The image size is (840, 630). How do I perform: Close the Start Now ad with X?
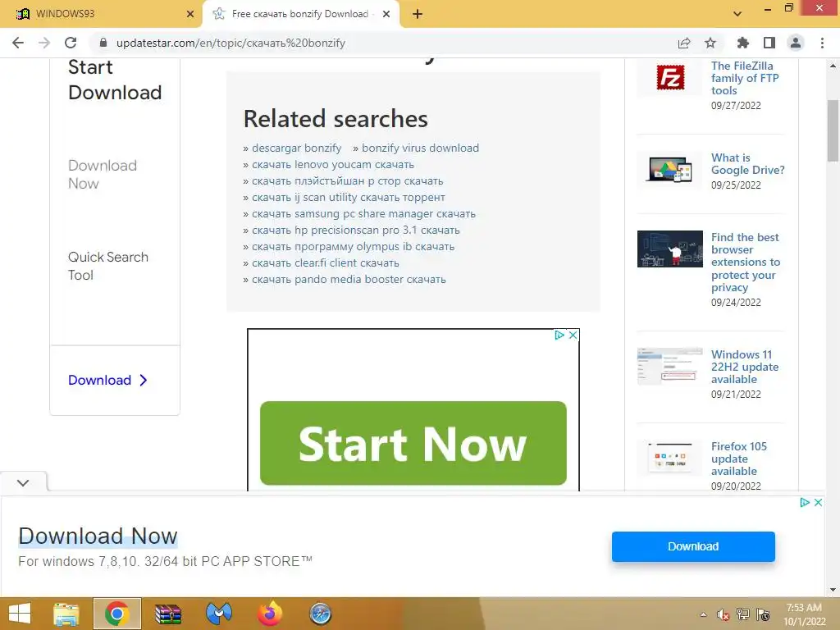point(573,335)
